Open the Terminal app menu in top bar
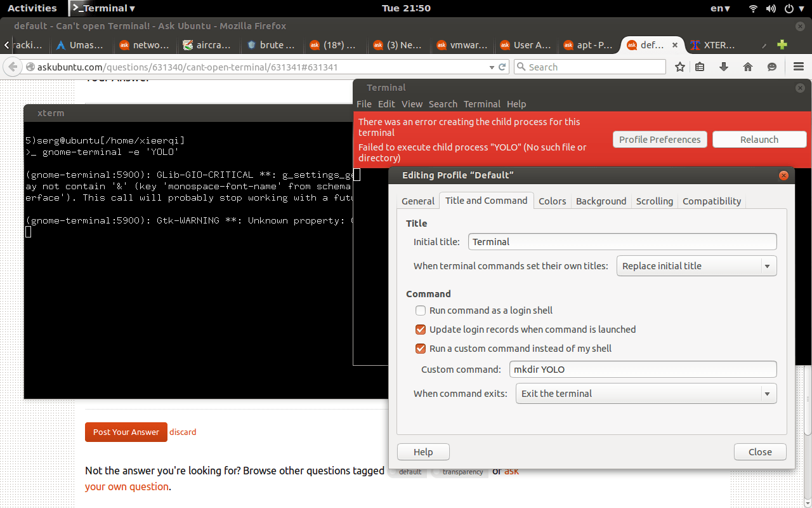The height and width of the screenshot is (508, 812). pyautogui.click(x=103, y=8)
